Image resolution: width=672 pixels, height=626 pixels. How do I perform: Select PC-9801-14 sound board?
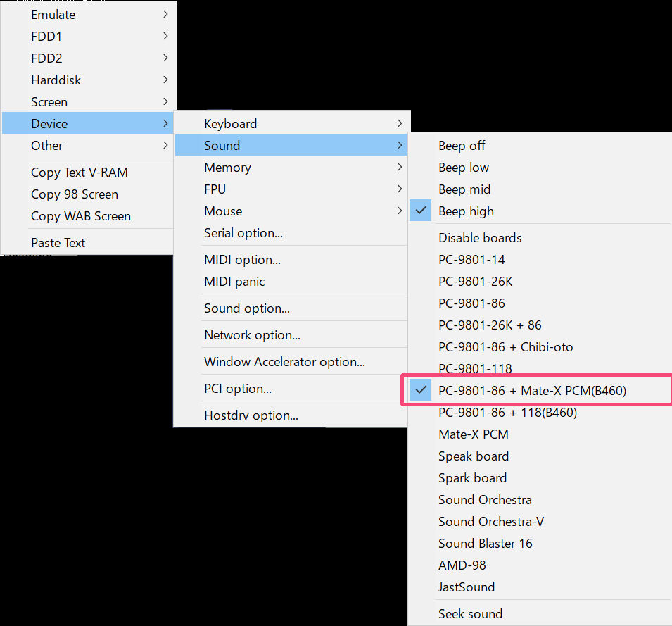tap(540, 260)
